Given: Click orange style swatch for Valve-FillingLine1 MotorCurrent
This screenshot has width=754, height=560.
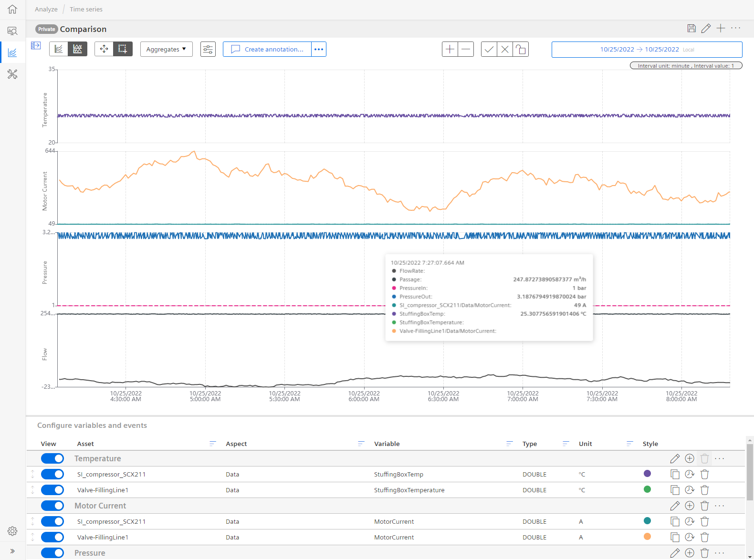Looking at the screenshot, I should 648,537.
